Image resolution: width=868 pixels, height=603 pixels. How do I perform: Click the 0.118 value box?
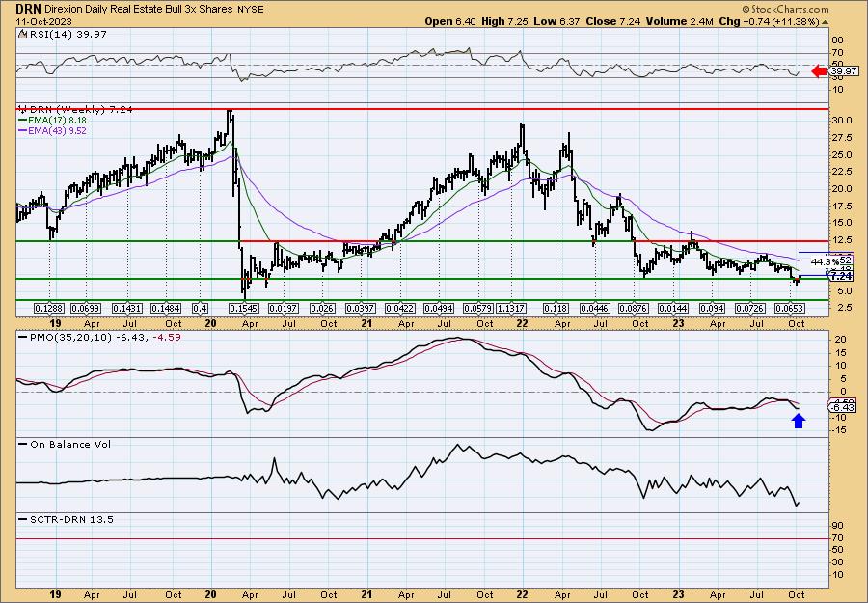pos(556,308)
